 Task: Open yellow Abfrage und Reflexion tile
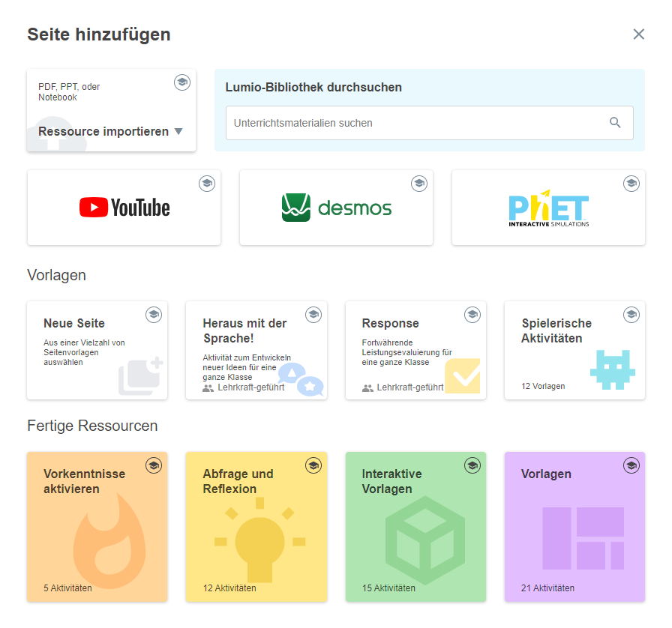click(x=256, y=527)
